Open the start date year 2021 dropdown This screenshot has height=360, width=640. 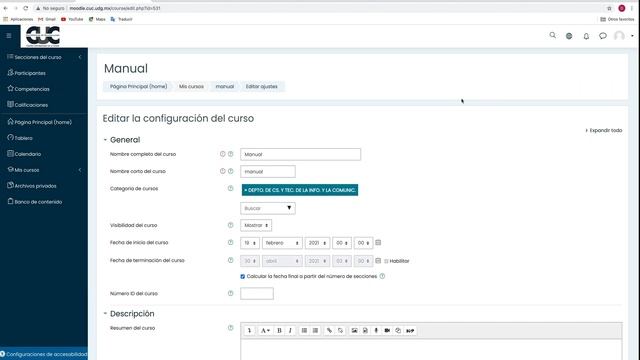click(x=317, y=243)
